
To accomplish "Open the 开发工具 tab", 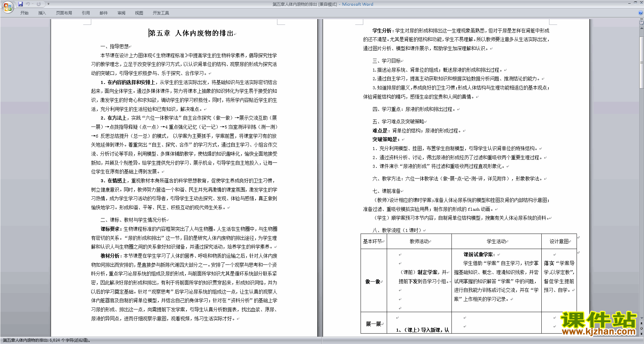I will 161,13.
